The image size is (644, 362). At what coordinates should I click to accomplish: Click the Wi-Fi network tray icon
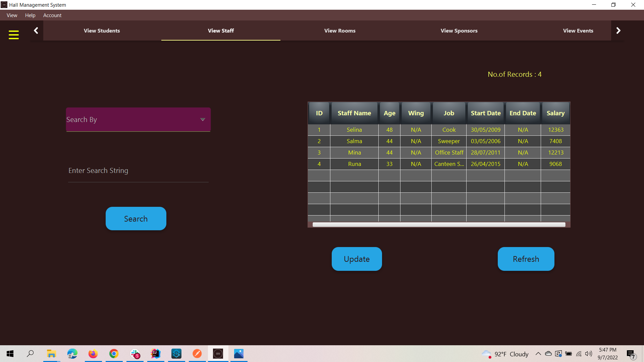point(579,354)
